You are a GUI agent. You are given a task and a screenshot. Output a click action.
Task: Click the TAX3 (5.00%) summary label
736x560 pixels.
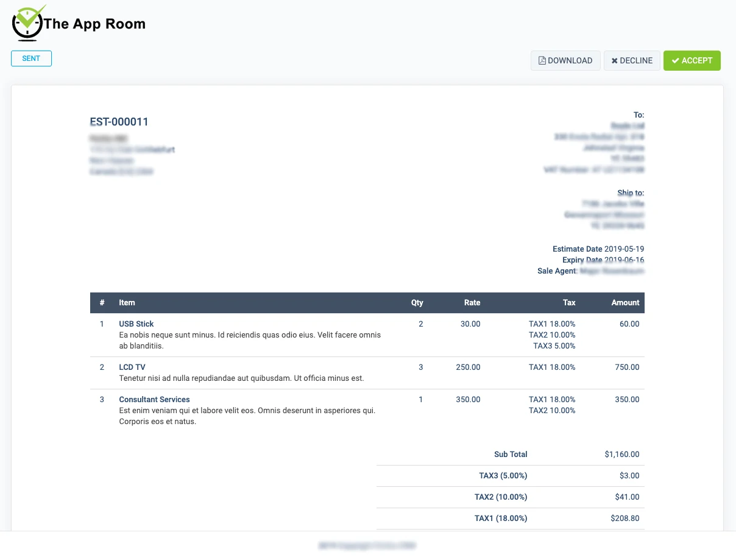tap(503, 476)
